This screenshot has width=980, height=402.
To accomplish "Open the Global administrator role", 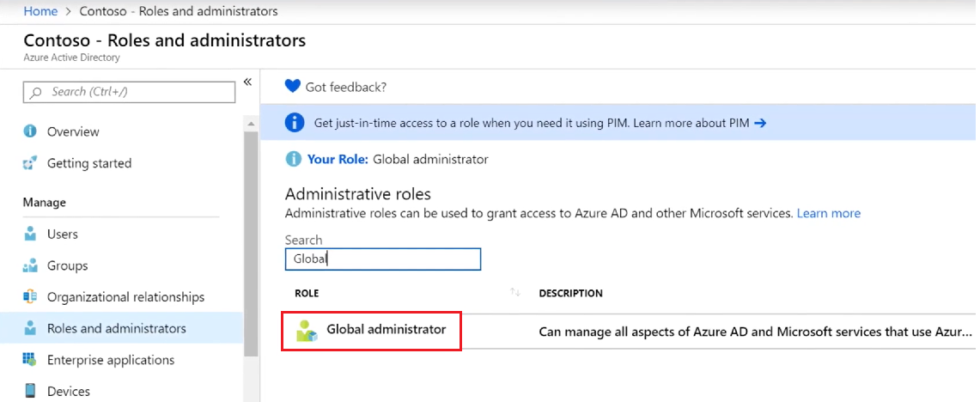I will click(387, 329).
